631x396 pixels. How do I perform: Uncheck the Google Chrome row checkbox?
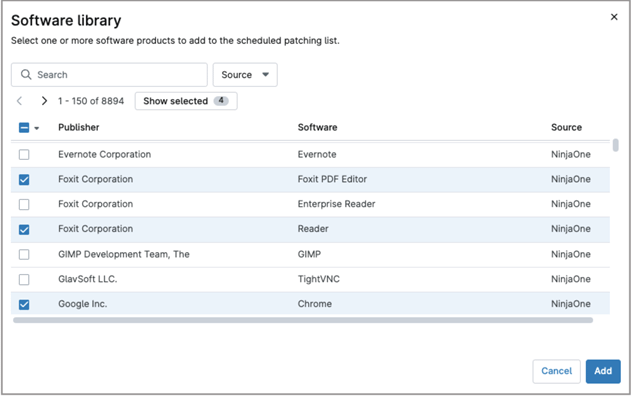tap(24, 304)
